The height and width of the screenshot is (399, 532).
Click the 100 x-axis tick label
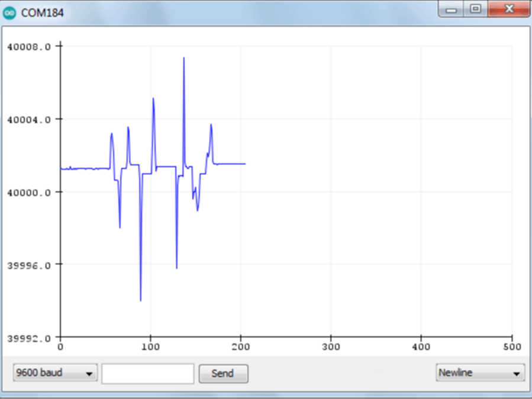coord(150,347)
